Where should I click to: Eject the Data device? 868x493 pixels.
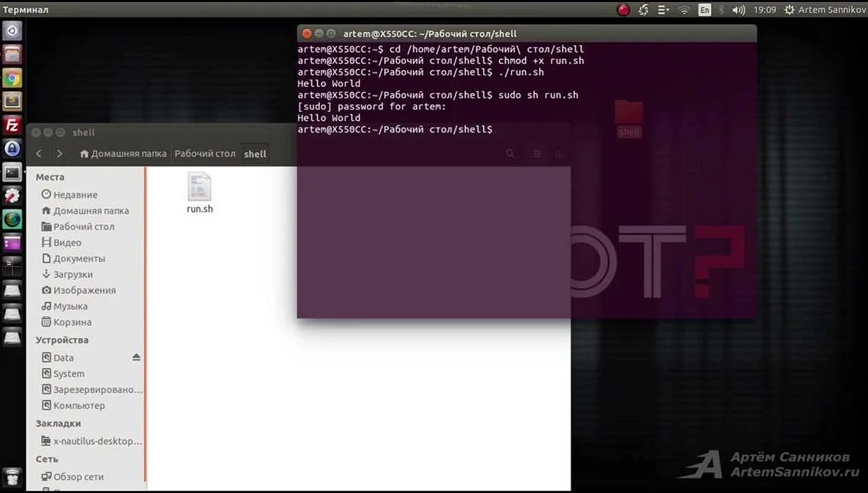coord(136,357)
